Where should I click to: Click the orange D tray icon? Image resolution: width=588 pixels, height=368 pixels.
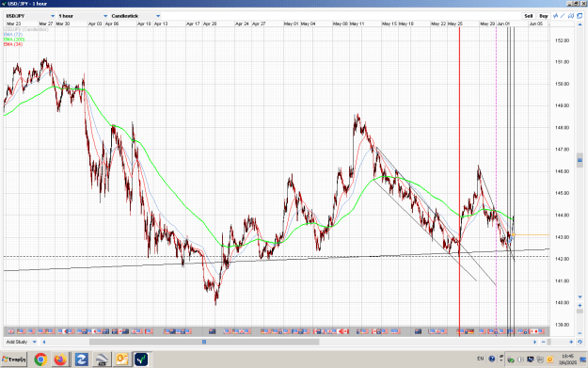(x=549, y=360)
